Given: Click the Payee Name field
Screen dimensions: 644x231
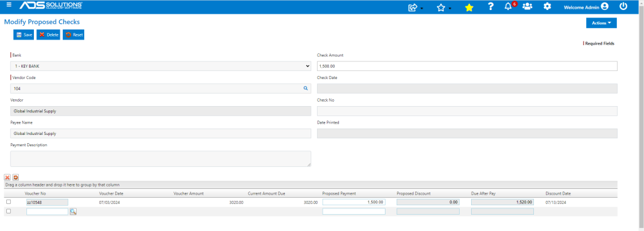Looking at the screenshot, I should click(x=160, y=134).
